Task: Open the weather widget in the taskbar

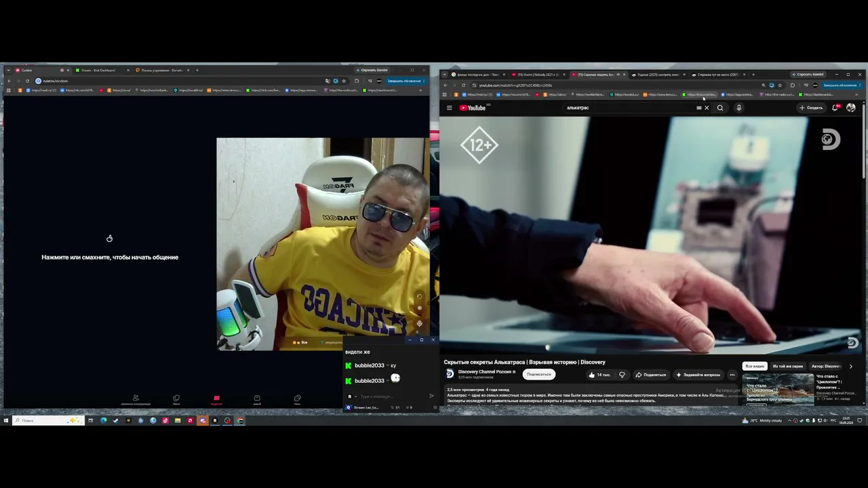Action: 763,420
